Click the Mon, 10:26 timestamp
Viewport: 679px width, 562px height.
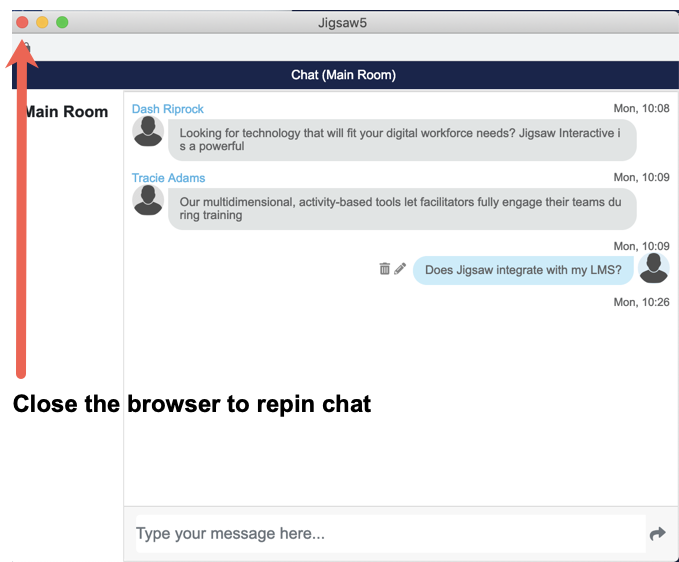641,302
